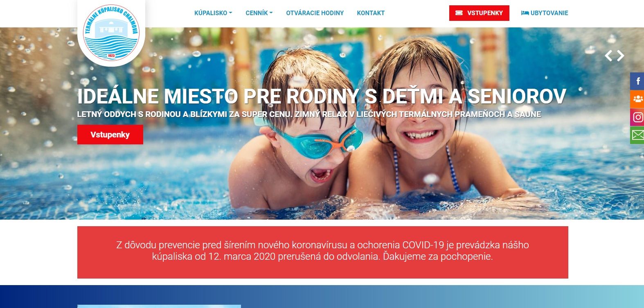This screenshot has height=308, width=644.
Task: Open OTVÁRACIE HODINY menu item
Action: pyautogui.click(x=315, y=13)
